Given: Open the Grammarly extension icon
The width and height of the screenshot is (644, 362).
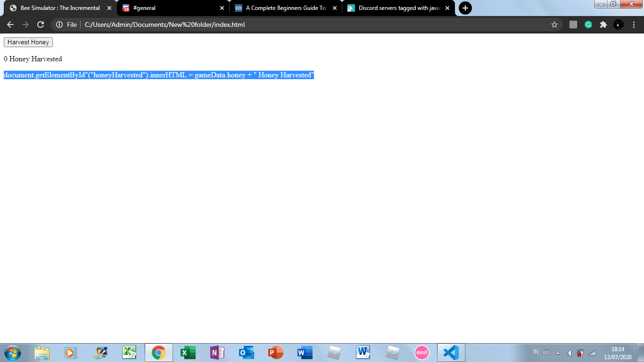Looking at the screenshot, I should [x=588, y=25].
